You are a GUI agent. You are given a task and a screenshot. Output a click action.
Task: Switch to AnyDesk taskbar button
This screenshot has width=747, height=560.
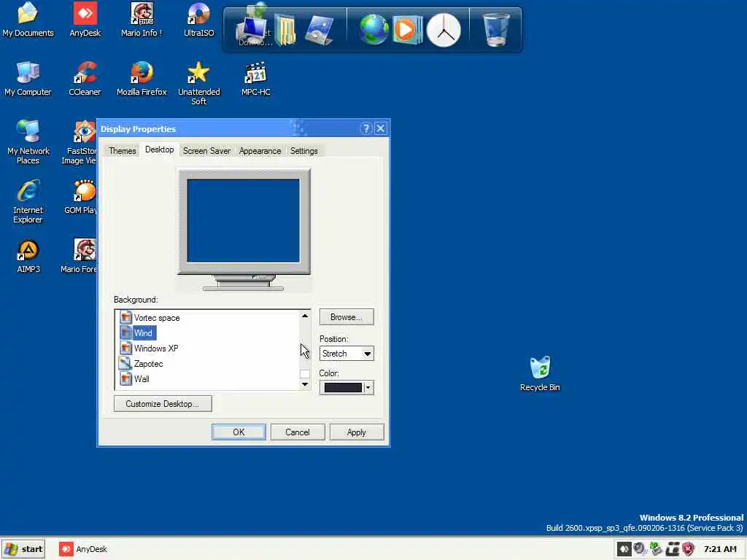coord(83,549)
